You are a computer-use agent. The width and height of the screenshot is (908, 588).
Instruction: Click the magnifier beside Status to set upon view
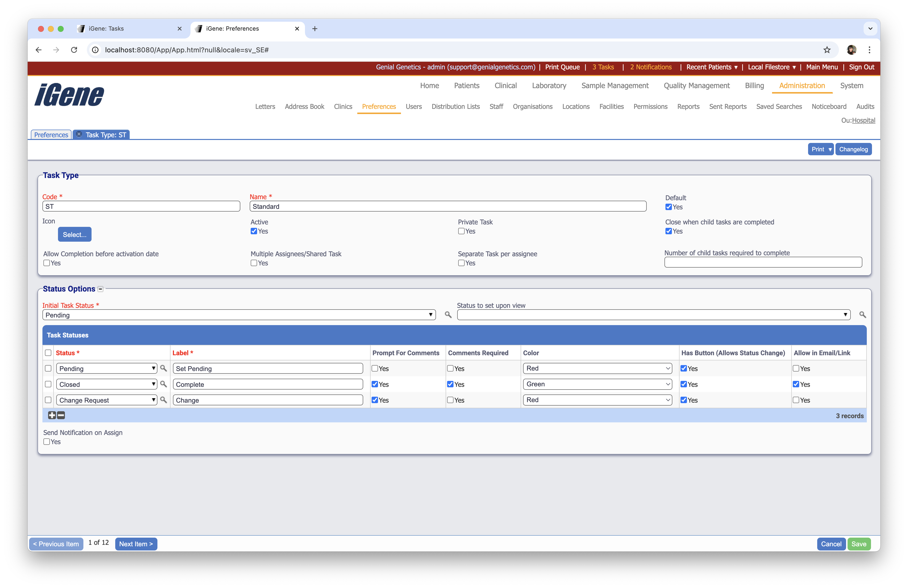click(862, 315)
